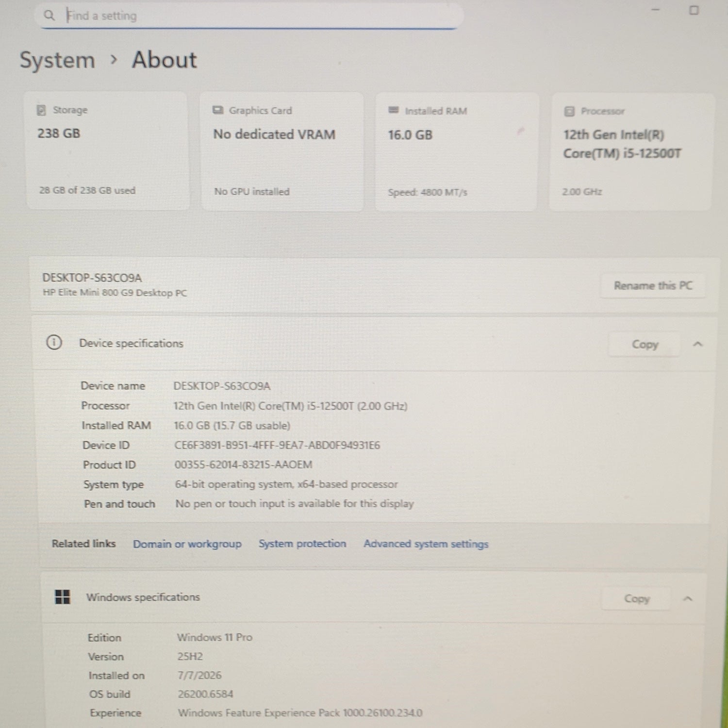Click the Storage card icon

point(41,110)
